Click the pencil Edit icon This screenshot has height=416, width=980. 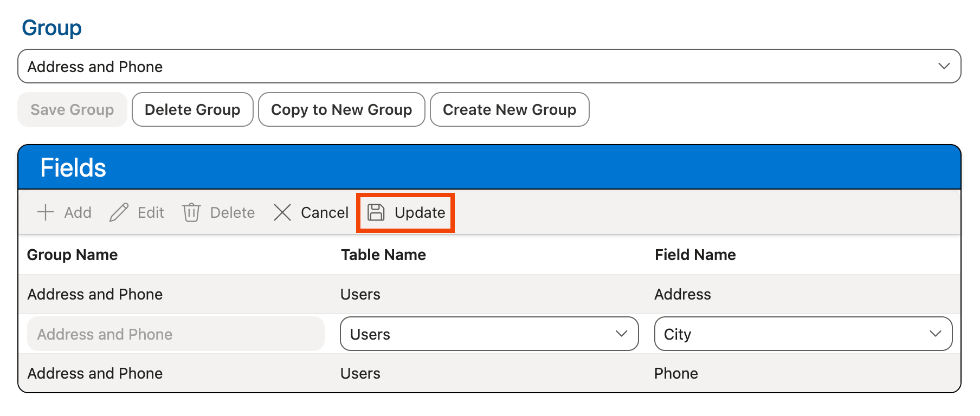click(x=119, y=212)
